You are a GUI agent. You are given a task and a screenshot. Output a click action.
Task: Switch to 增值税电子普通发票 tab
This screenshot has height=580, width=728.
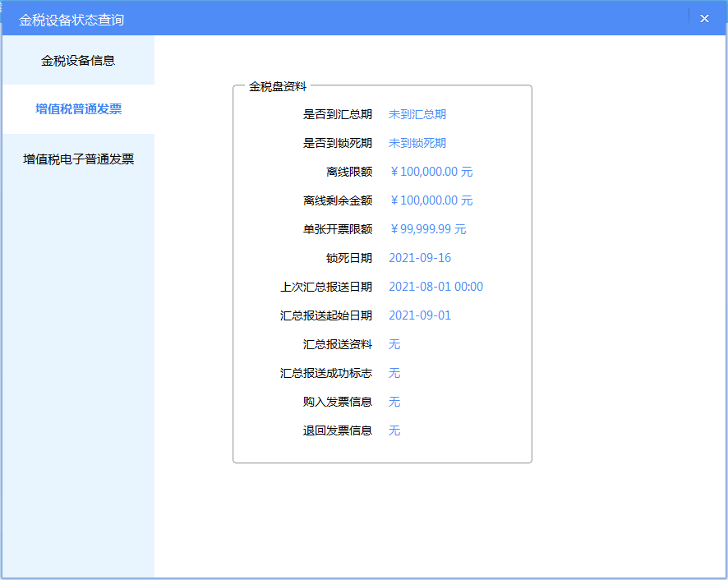(x=78, y=159)
